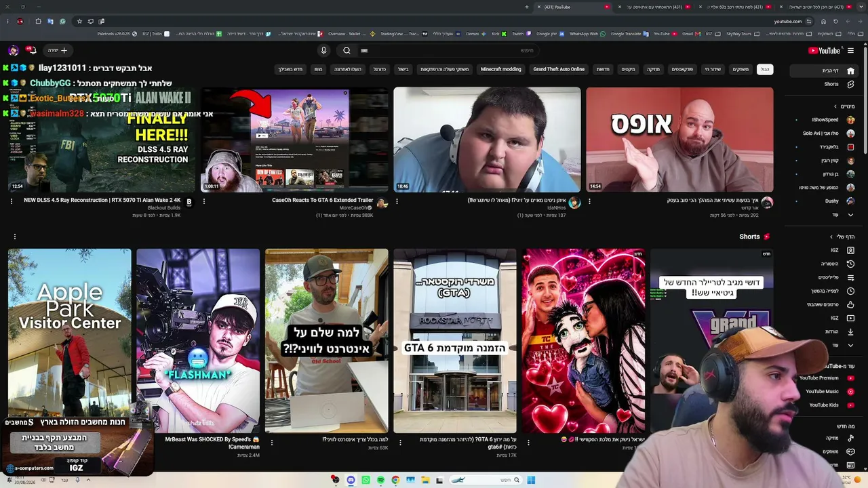This screenshot has height=488, width=868.
Task: Open the Apple Park Visitor Center short
Action: pyautogui.click(x=70, y=341)
